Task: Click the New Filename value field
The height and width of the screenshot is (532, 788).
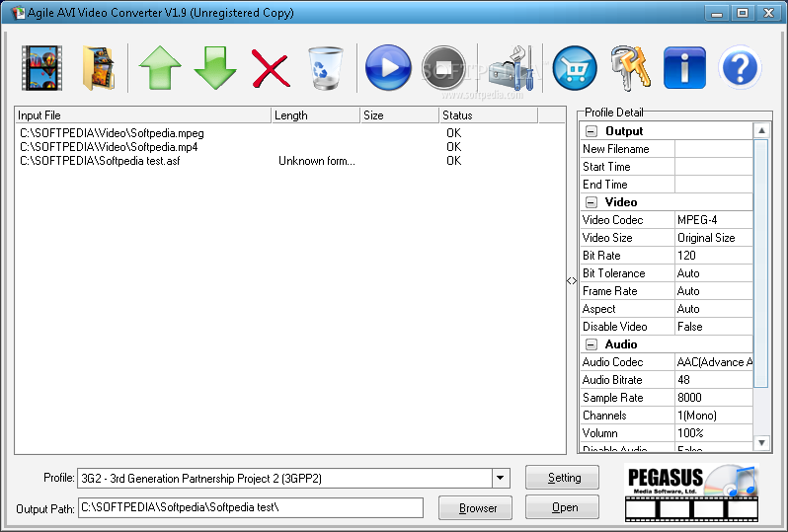Action: pos(714,149)
